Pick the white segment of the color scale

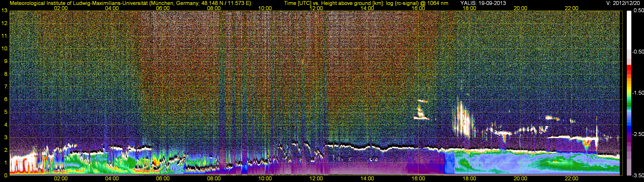pyautogui.click(x=629, y=30)
